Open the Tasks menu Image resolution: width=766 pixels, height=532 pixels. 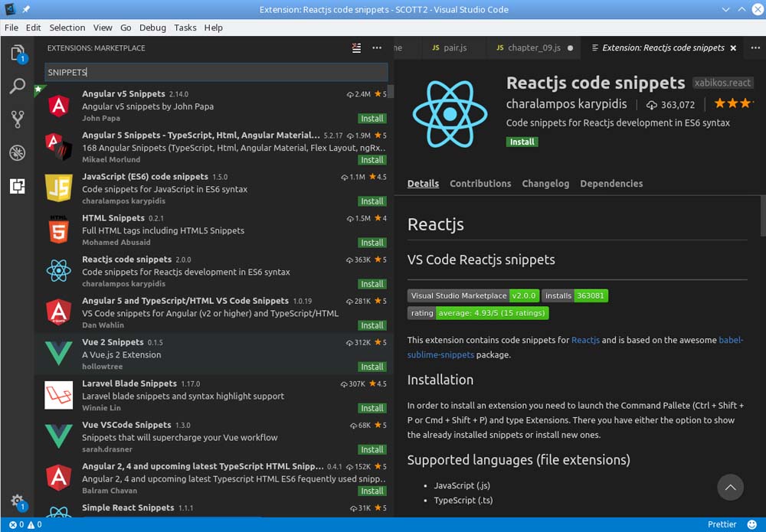click(185, 28)
